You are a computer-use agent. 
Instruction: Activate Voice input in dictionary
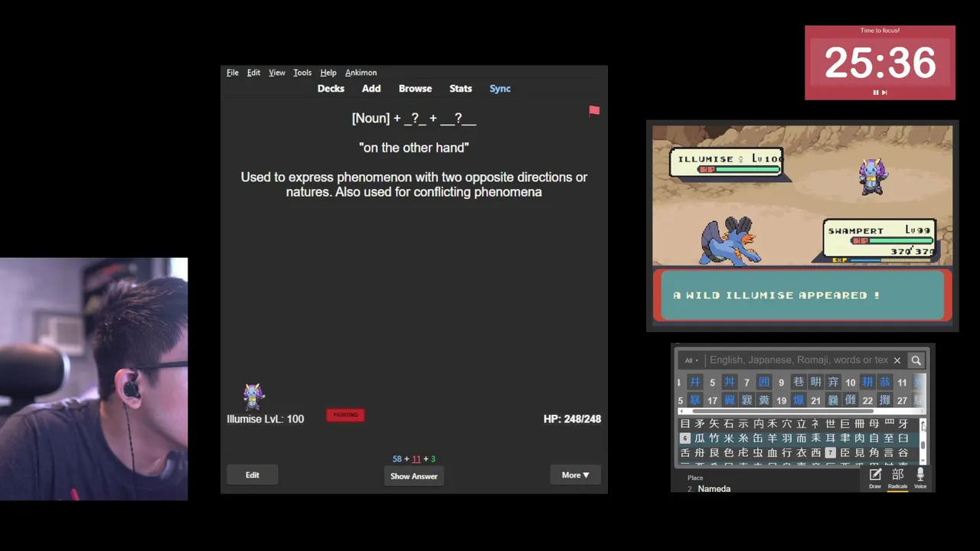920,478
